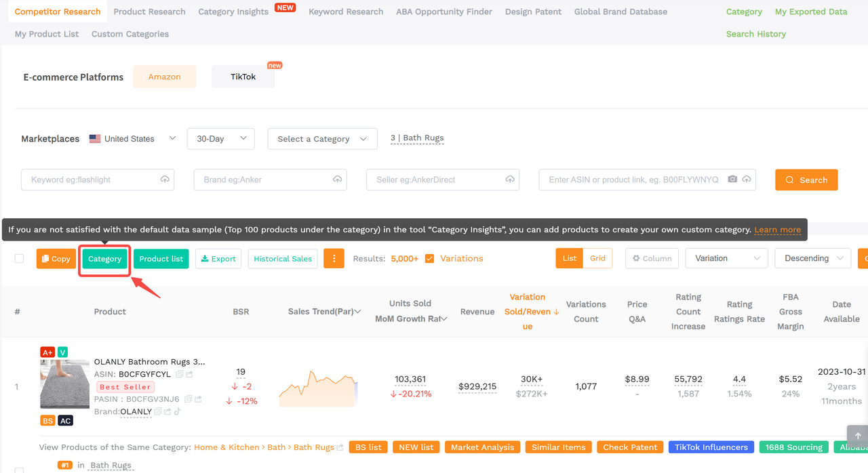Click the Export button
This screenshot has width=868, height=473.
coord(218,258)
